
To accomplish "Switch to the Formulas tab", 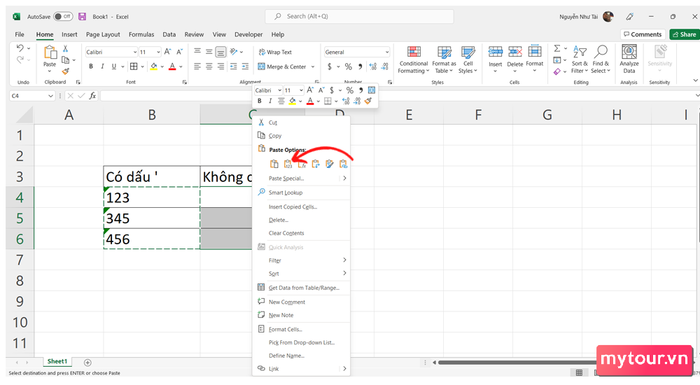I will pyautogui.click(x=141, y=34).
